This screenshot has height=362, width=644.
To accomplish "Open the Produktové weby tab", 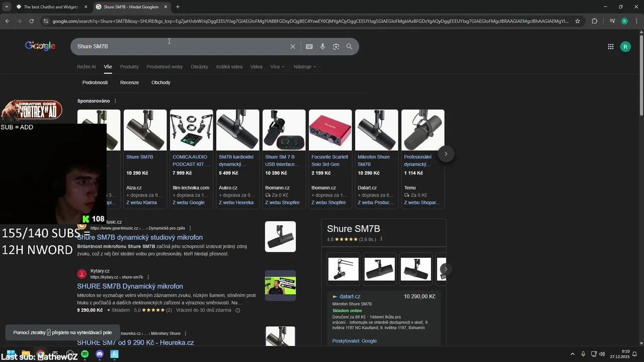I will pyautogui.click(x=165, y=67).
